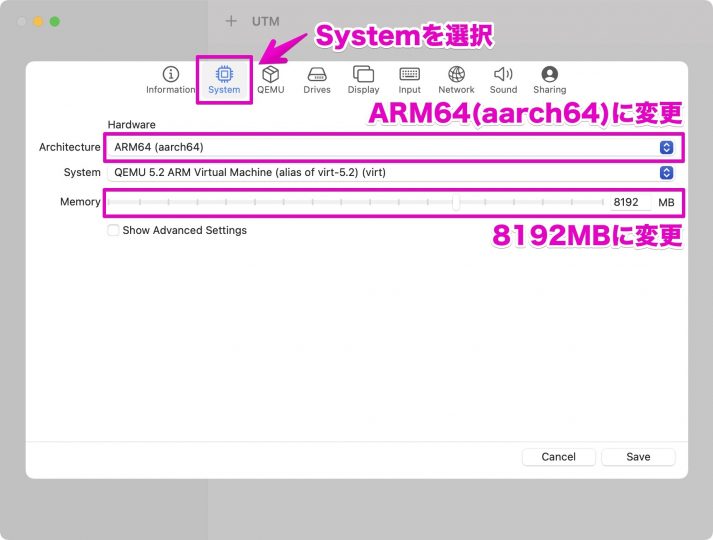Click the Memory slider thumb
The width and height of the screenshot is (713, 540).
[456, 202]
